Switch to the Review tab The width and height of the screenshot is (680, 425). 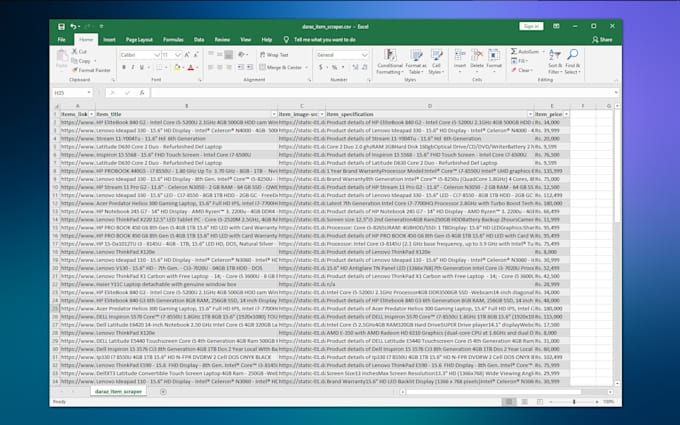[222, 39]
